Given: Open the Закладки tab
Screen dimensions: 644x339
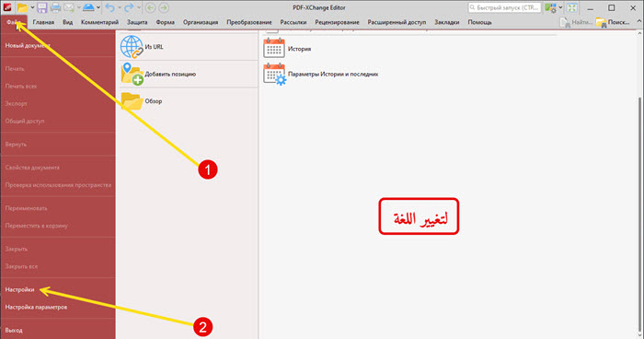Looking at the screenshot, I should tap(447, 22).
